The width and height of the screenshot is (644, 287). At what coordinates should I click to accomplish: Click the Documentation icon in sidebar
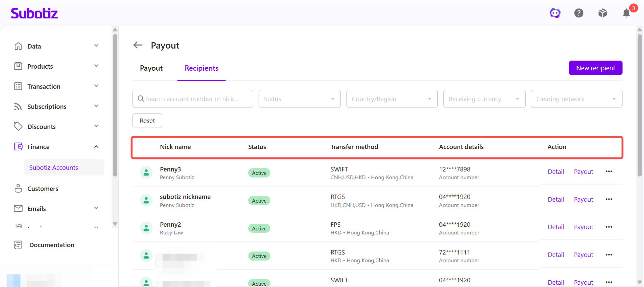pos(18,245)
